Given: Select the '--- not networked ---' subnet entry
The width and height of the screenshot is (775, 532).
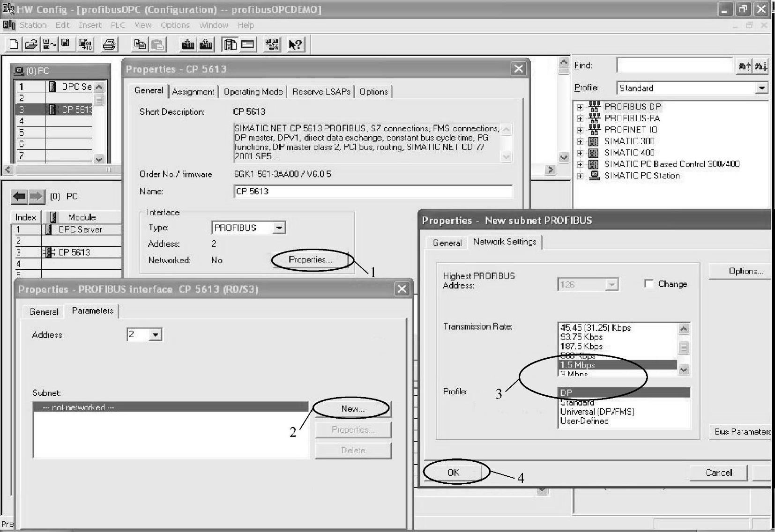Looking at the screenshot, I should (171, 407).
